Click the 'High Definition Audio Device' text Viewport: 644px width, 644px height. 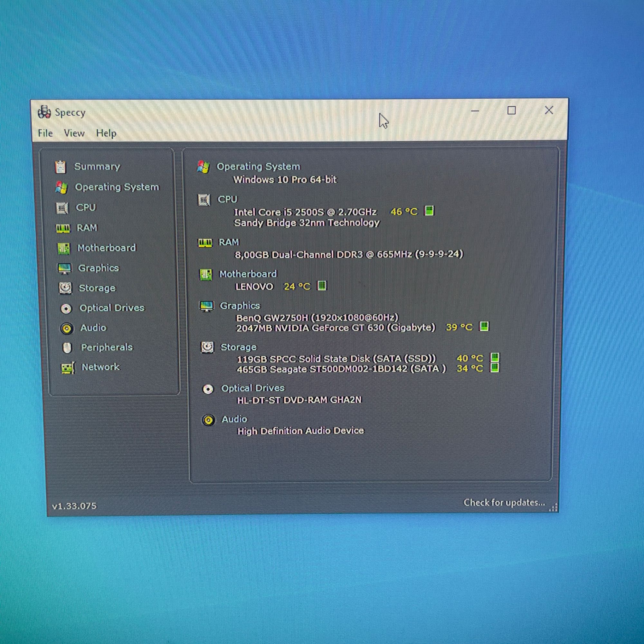point(301,431)
